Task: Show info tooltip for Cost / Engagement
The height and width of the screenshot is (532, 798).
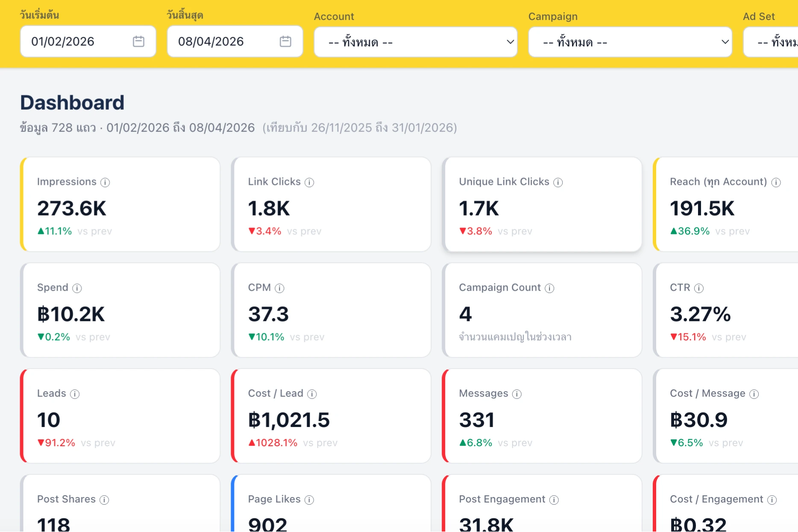Action: [x=772, y=500]
